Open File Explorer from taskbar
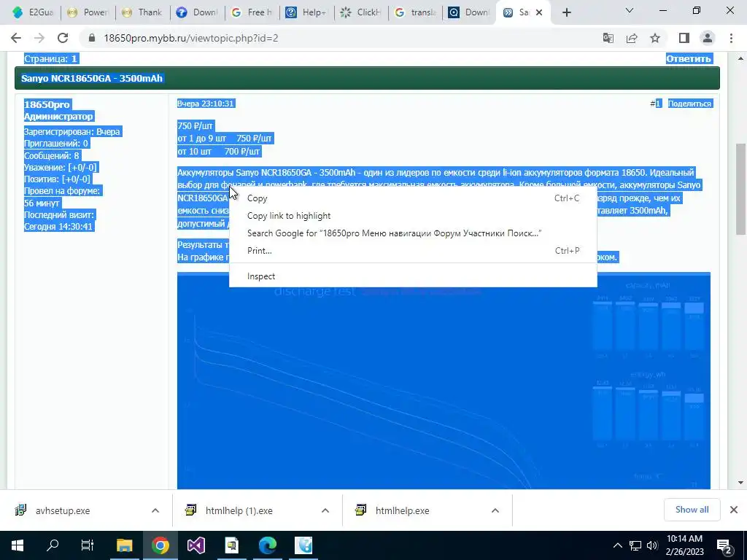 [124, 545]
